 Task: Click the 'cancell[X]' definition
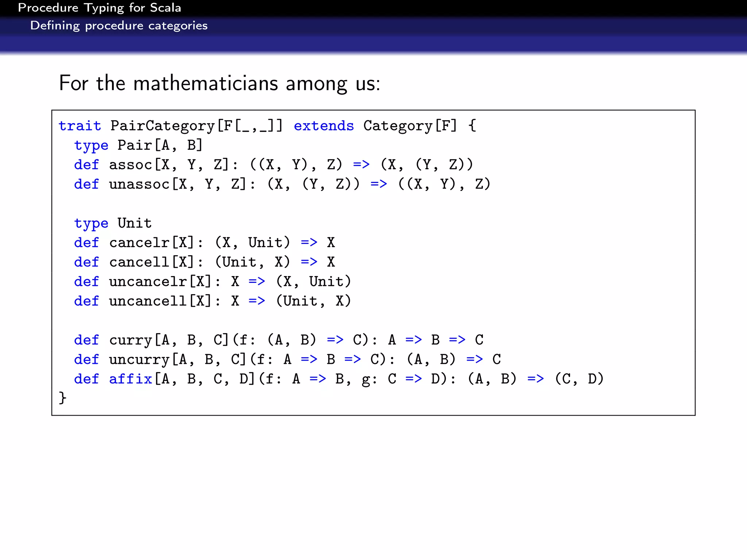point(151,262)
